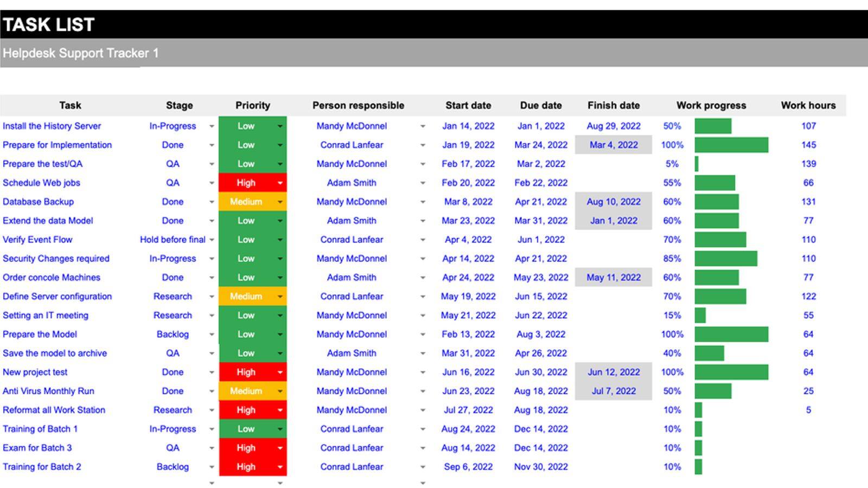Open Stage dropdown for Prepare the Model

(x=212, y=335)
